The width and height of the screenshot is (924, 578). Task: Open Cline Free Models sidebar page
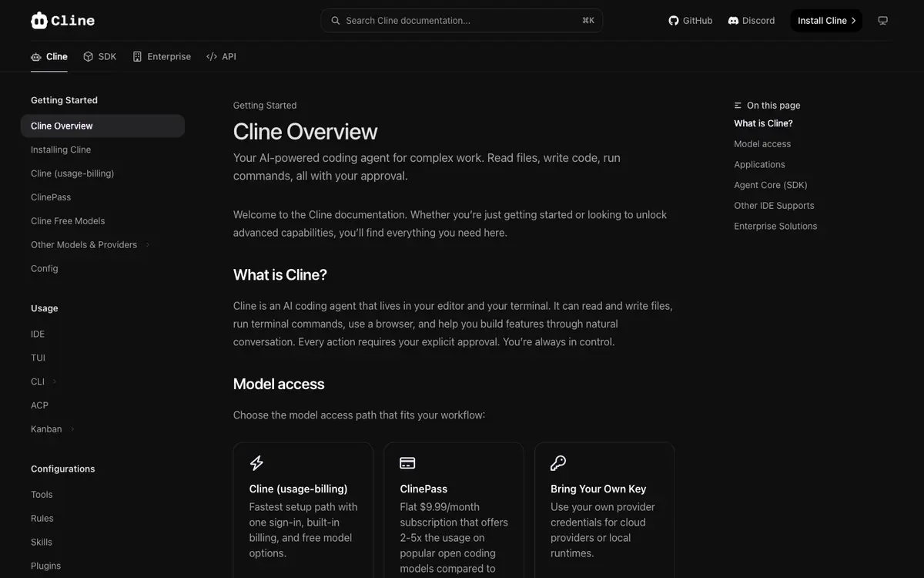click(x=68, y=221)
